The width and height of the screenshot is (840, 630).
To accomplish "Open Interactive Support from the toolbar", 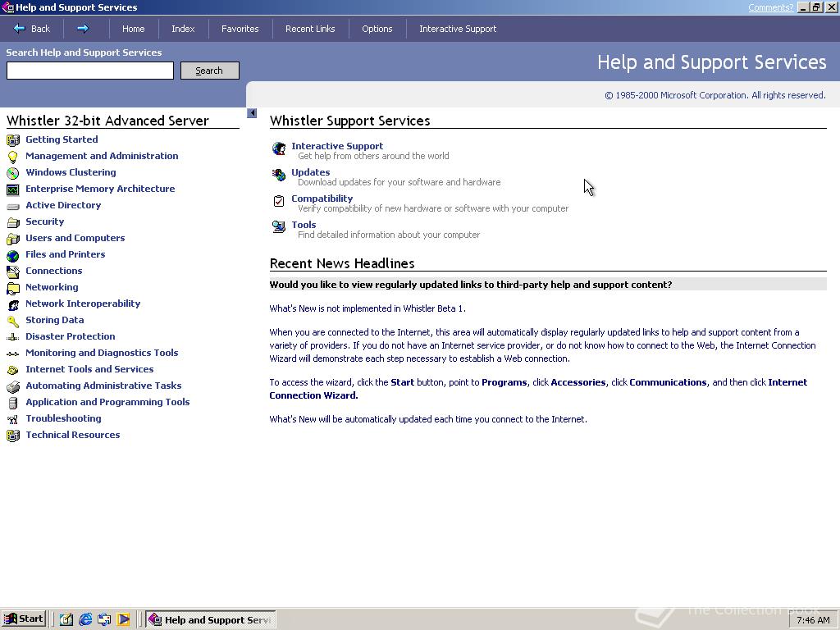I will 458,29.
